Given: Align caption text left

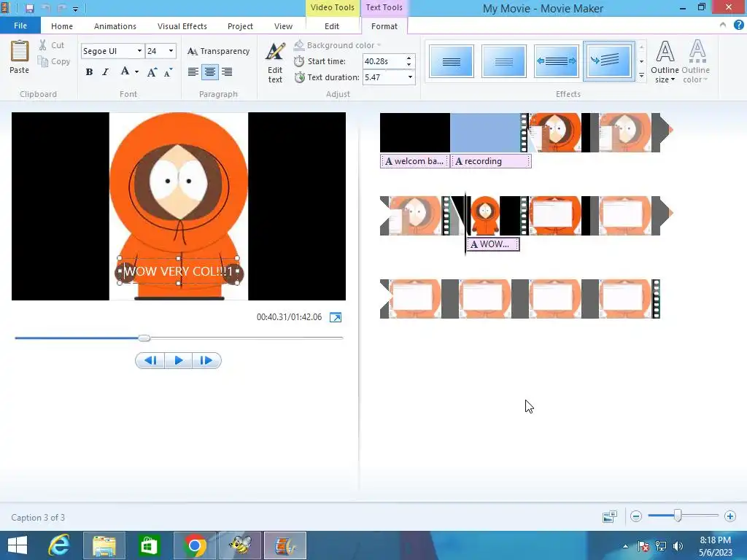Looking at the screenshot, I should [x=193, y=72].
